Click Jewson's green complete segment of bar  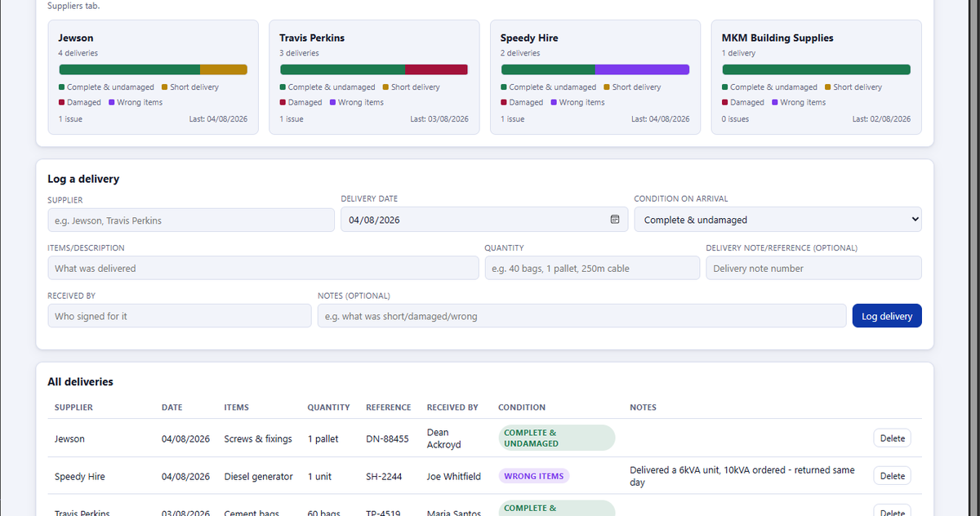tap(130, 69)
